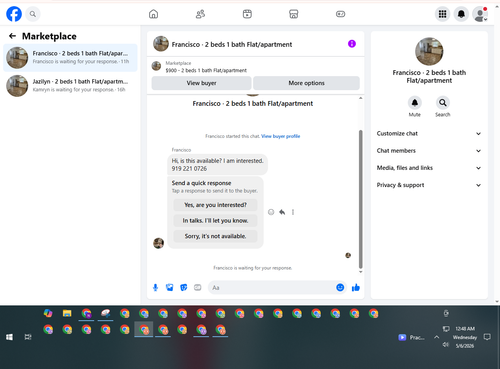This screenshot has height=369, width=500.
Task: Open Task View on the taskbar
Action: point(28,337)
